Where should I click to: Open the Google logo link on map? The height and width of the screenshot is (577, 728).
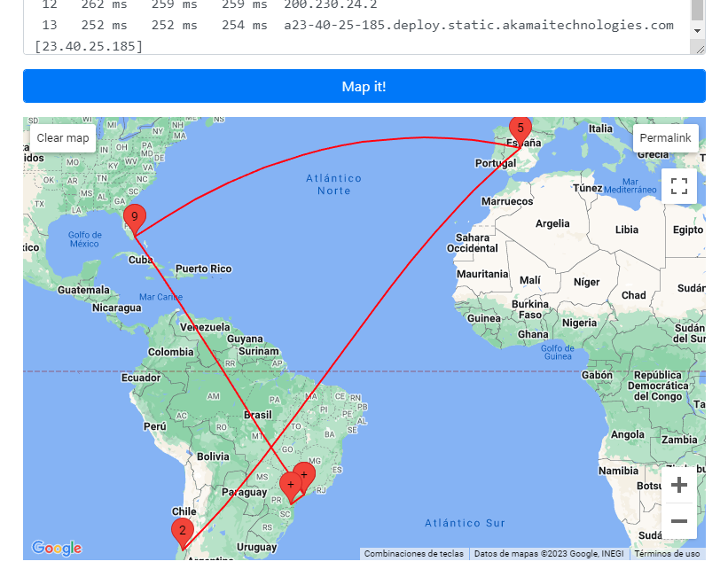(57, 549)
